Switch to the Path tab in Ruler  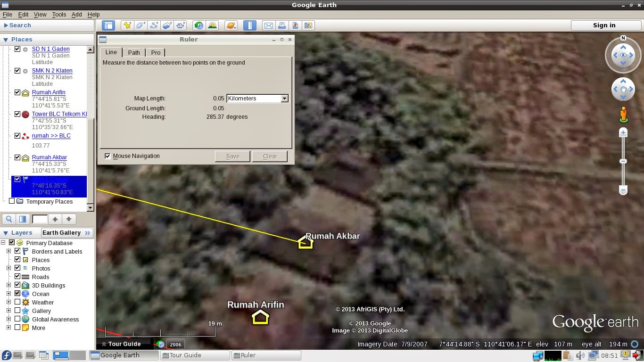coord(134,53)
